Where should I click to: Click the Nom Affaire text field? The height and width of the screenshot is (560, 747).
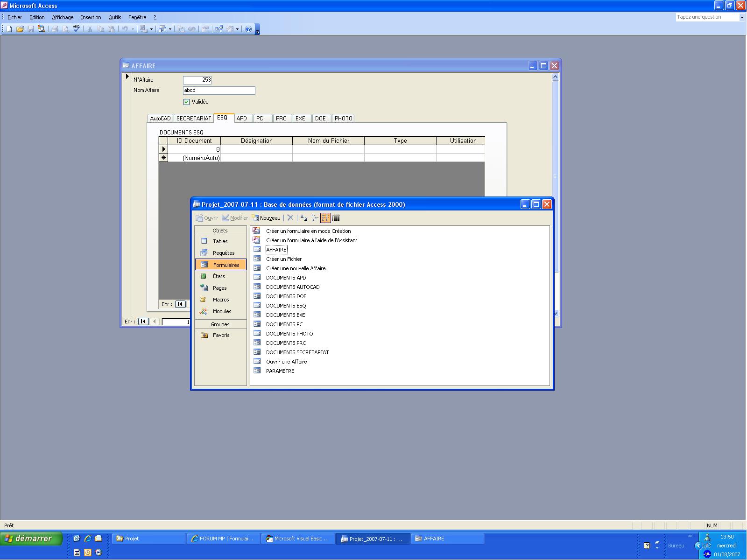tap(219, 91)
